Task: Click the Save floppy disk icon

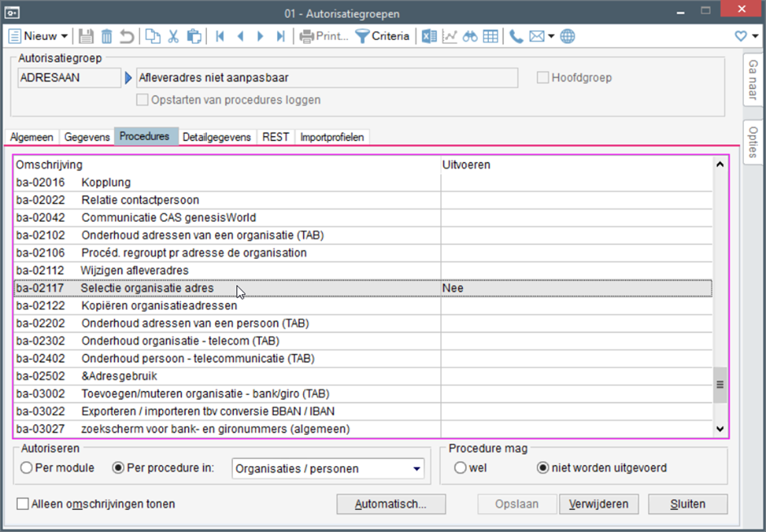Action: (86, 36)
